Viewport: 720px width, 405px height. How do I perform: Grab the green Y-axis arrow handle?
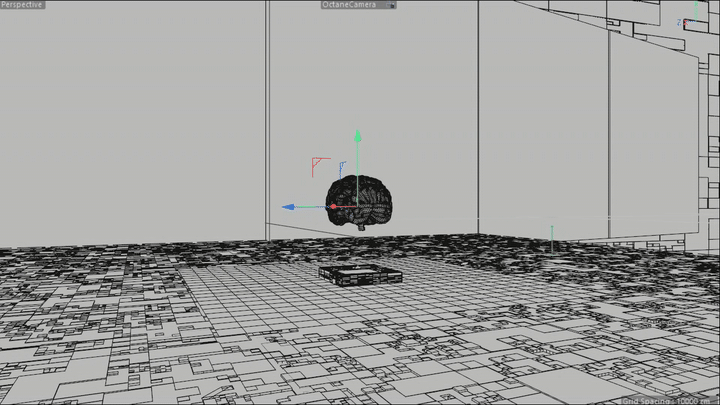click(358, 136)
